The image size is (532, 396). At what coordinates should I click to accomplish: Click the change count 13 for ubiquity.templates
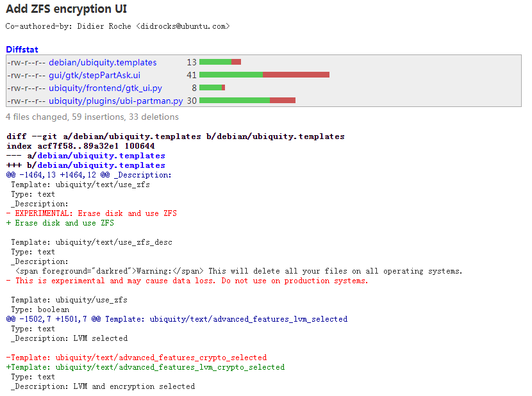(x=192, y=62)
